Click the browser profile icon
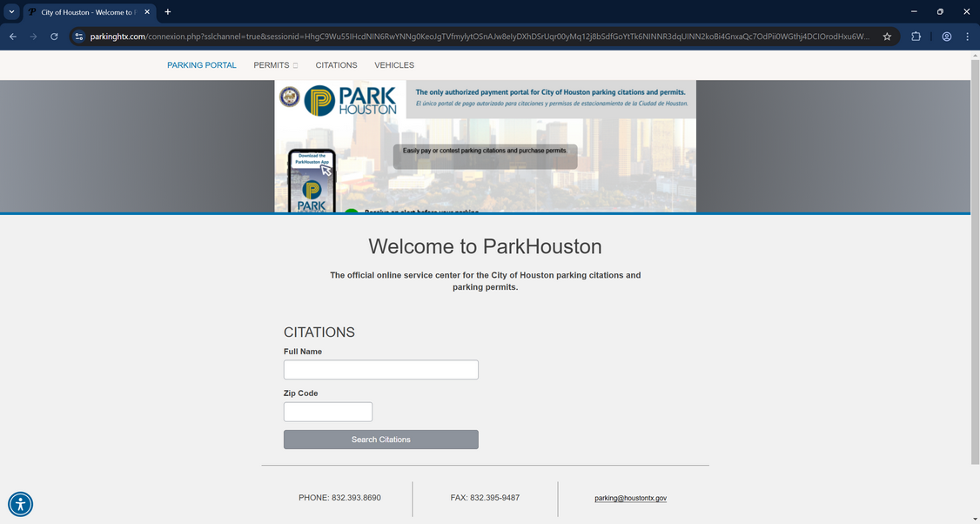This screenshot has height=524, width=980. (946, 37)
